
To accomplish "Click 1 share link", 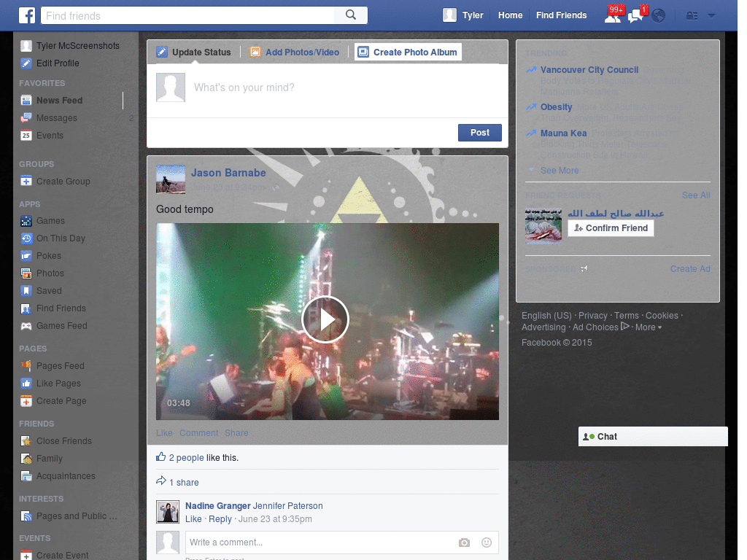I will [x=184, y=483].
